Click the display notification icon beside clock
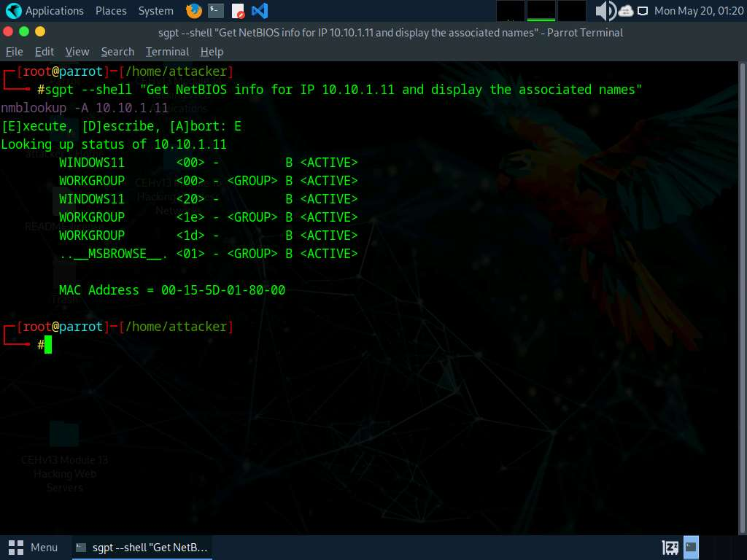The height and width of the screenshot is (560, 747). 643,11
